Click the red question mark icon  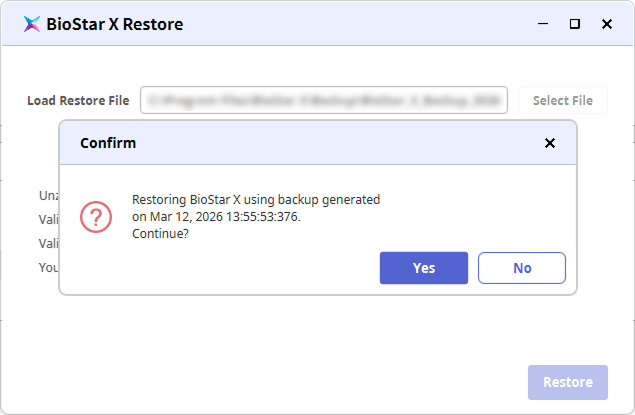(x=96, y=217)
